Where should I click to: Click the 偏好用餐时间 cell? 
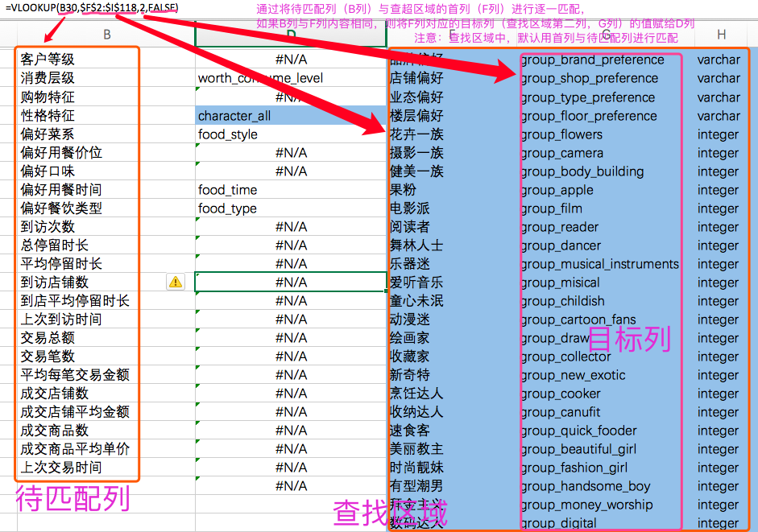(106, 189)
